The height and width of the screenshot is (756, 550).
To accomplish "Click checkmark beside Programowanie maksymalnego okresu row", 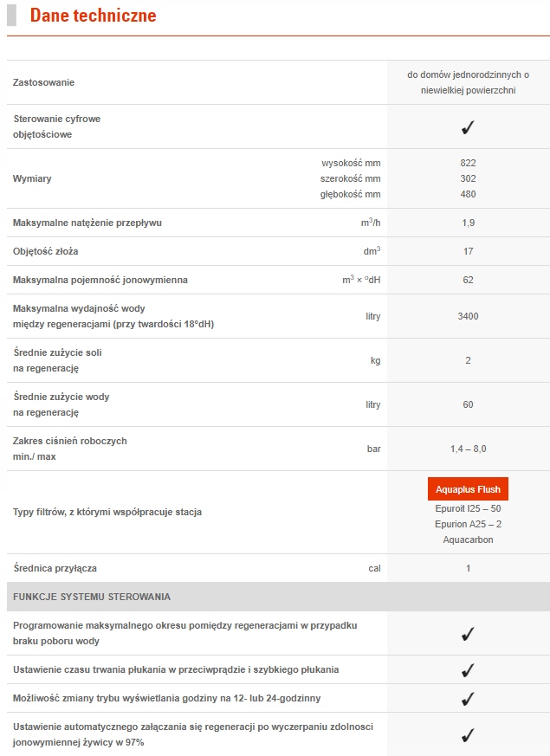I will [468, 634].
